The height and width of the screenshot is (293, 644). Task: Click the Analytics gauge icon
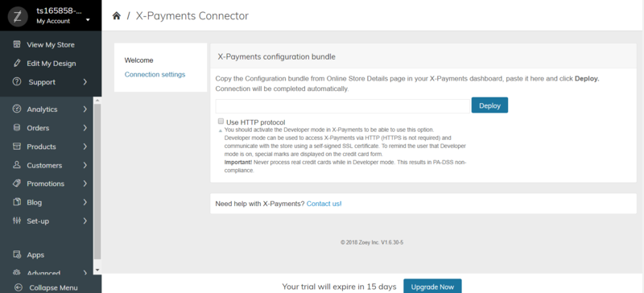(17, 109)
